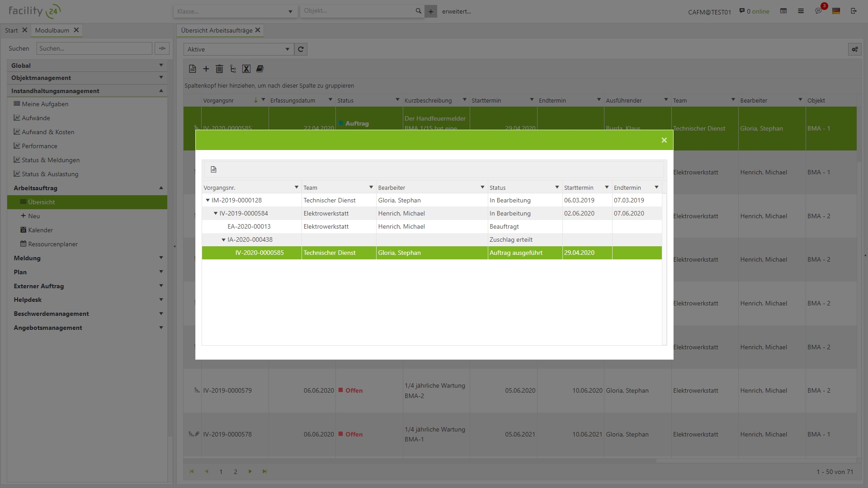Click the Excel export icon
868x488 pixels.
point(246,69)
